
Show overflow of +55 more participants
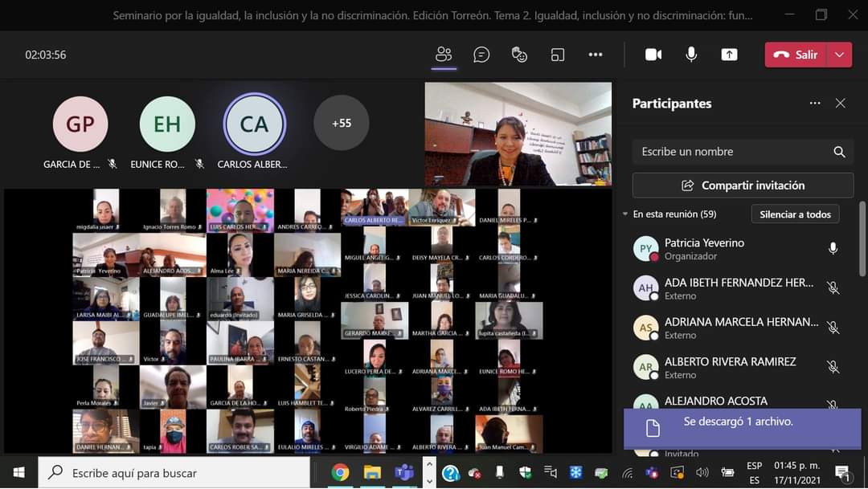tap(342, 123)
